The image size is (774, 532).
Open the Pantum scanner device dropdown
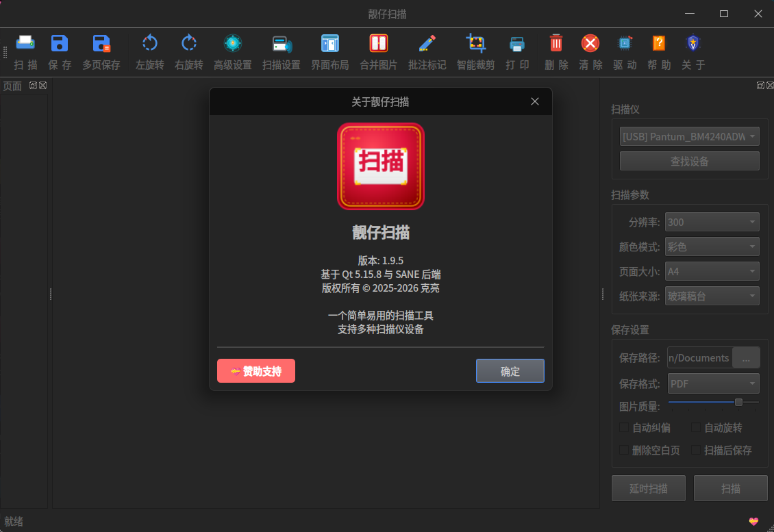[689, 136]
